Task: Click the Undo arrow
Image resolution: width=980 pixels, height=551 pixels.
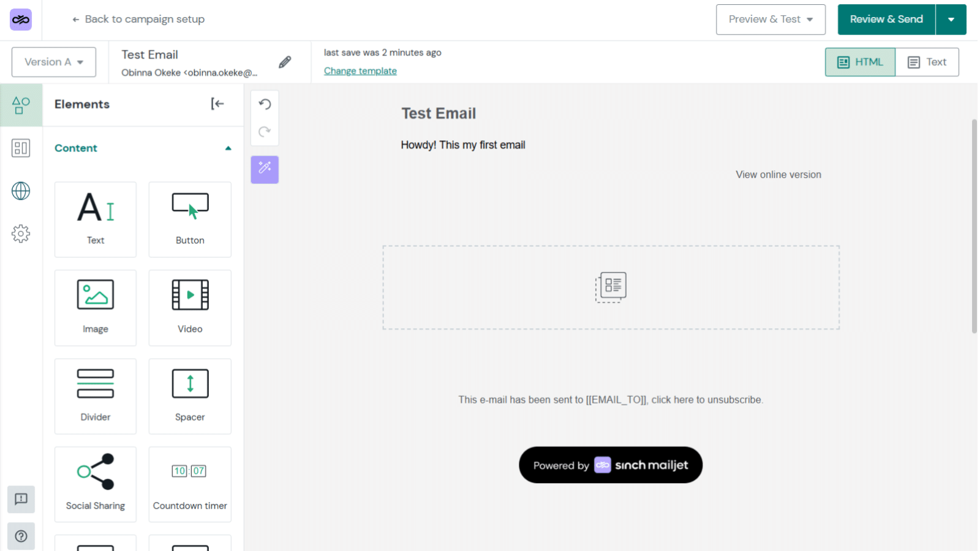Action: pyautogui.click(x=265, y=104)
